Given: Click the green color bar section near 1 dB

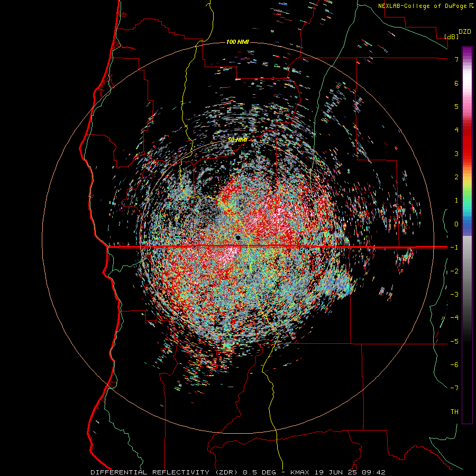Looking at the screenshot, I should [467, 200].
